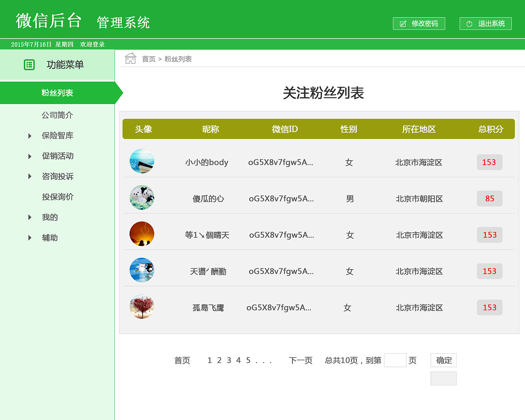The image size is (525, 420).
Task: Click the 退出系统 button
Action: tap(486, 24)
